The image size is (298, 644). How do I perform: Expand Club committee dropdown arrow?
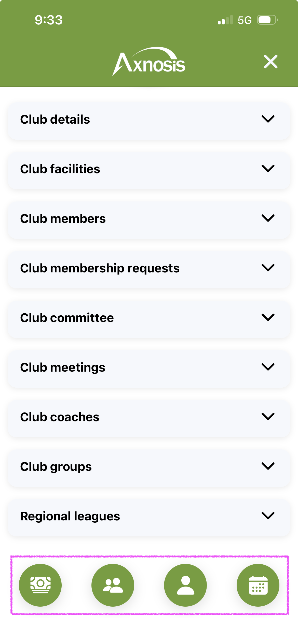268,317
